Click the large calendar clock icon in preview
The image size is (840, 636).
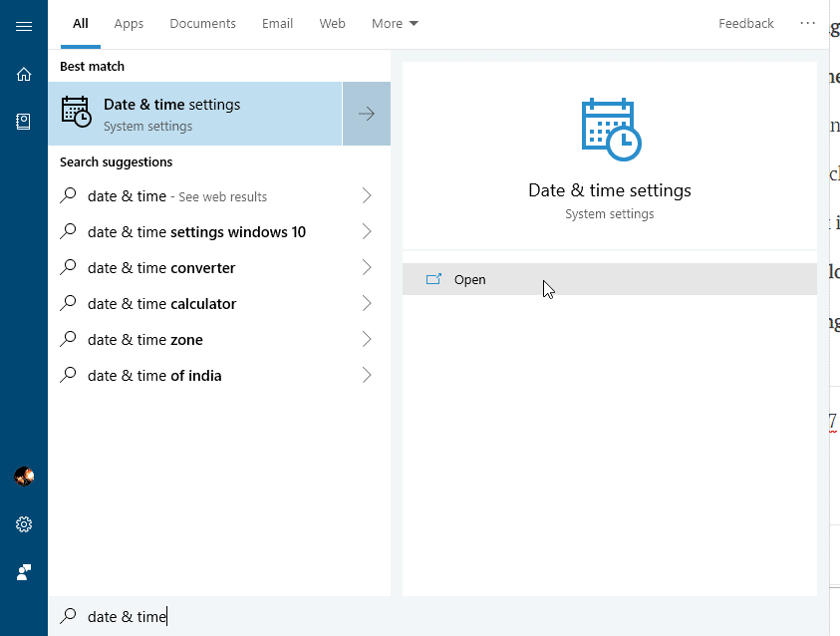coord(611,130)
